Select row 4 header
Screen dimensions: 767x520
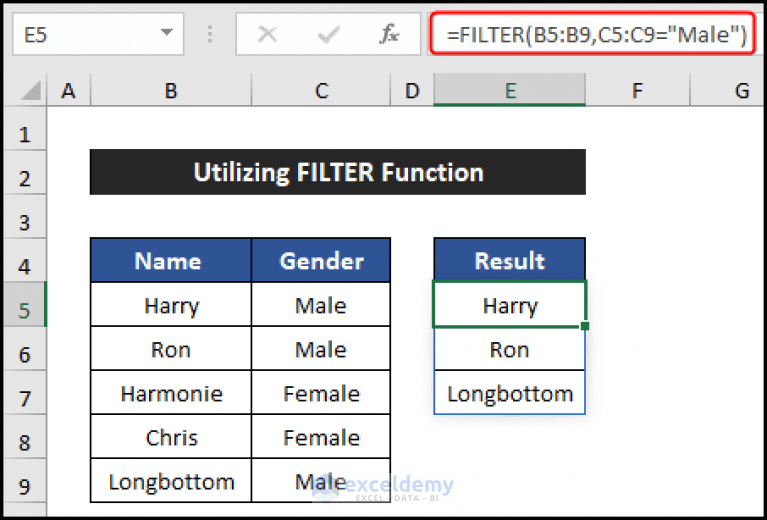(25, 260)
